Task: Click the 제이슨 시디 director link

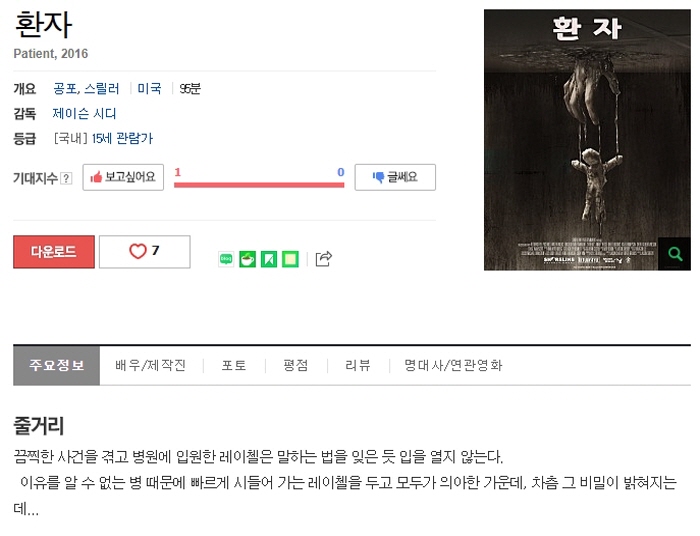Action: [x=84, y=113]
